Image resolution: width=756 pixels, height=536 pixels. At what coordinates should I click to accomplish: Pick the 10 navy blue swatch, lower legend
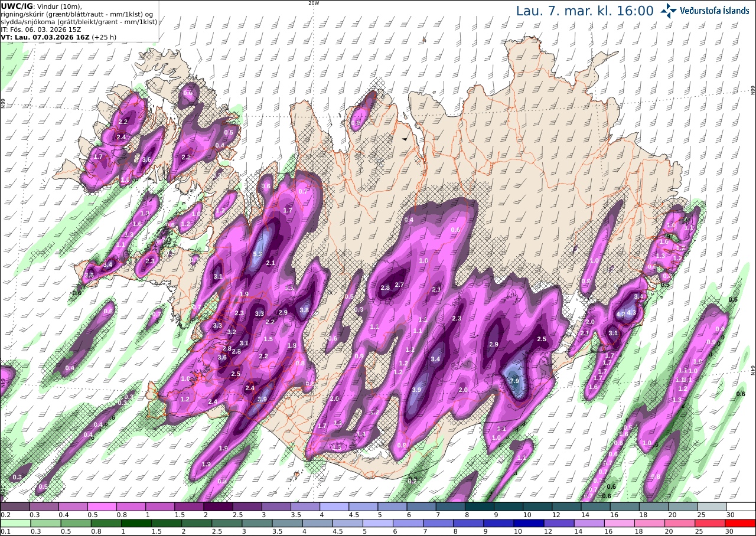click(528, 523)
